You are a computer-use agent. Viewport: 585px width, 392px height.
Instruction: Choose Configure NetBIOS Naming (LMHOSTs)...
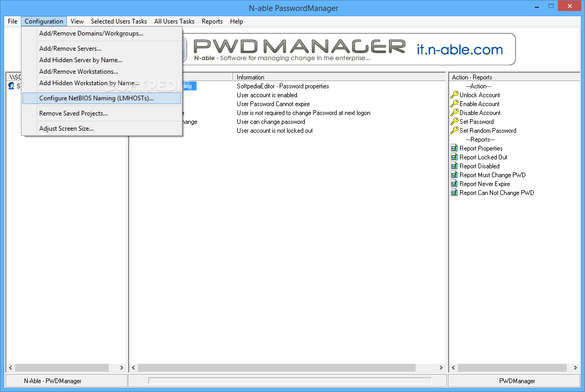(101, 98)
